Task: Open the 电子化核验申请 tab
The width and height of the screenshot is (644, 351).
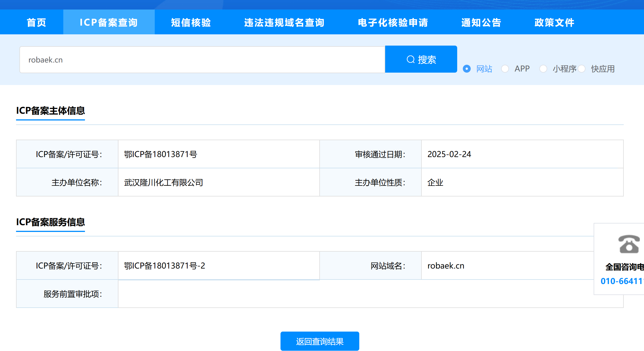Action: point(393,23)
